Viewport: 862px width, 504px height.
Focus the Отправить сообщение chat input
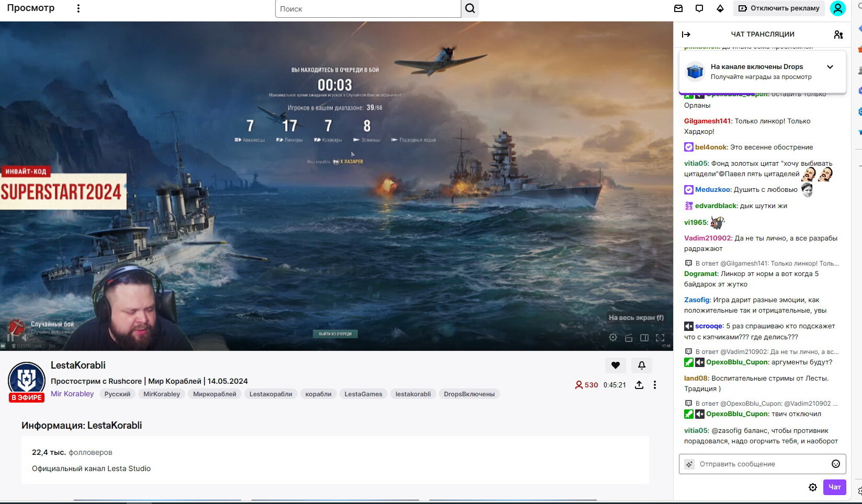[762, 464]
